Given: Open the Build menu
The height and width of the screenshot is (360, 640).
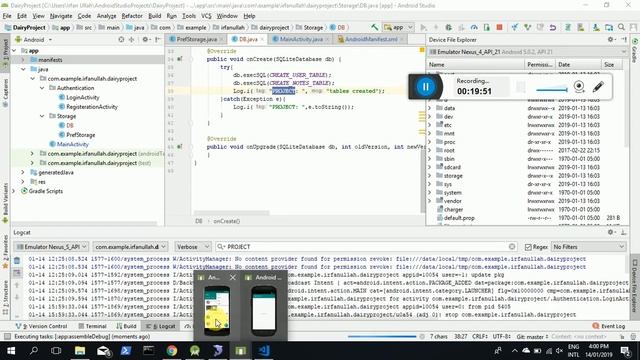Looking at the screenshot, I should [154, 16].
